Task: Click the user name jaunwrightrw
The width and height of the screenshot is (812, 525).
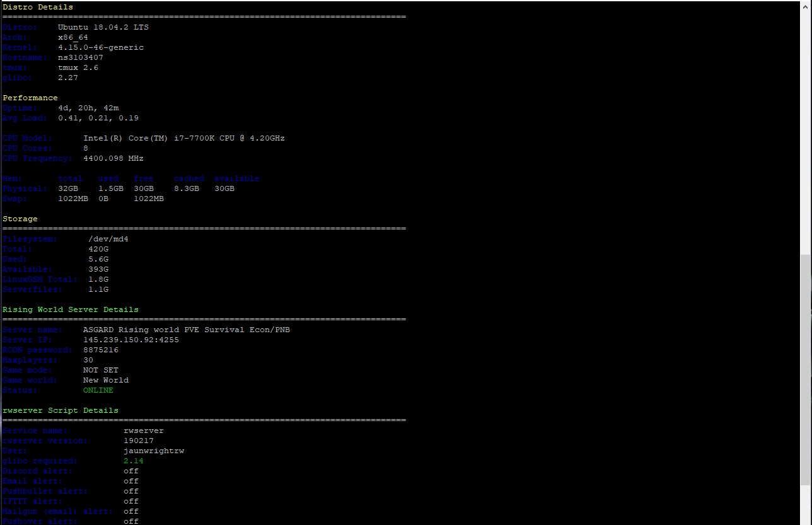Action: pyautogui.click(x=154, y=451)
